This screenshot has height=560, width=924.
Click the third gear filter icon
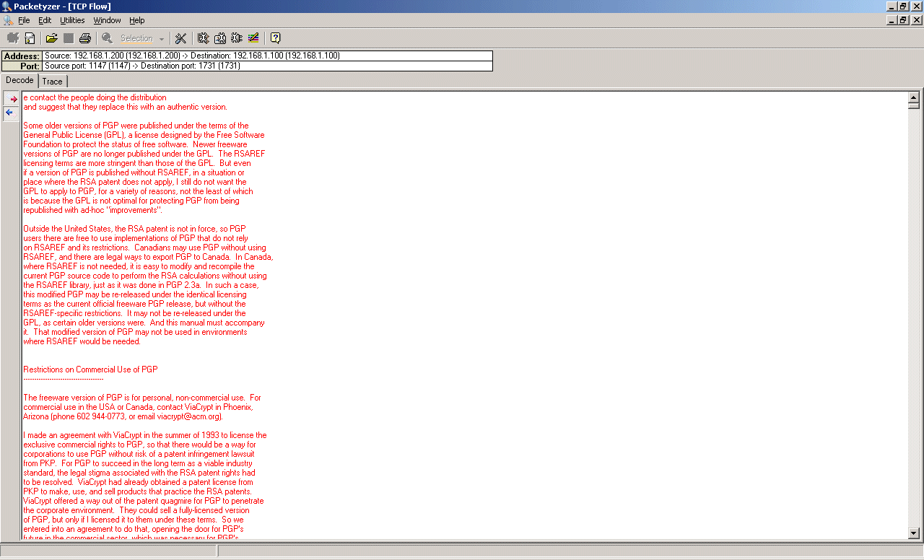pos(236,38)
